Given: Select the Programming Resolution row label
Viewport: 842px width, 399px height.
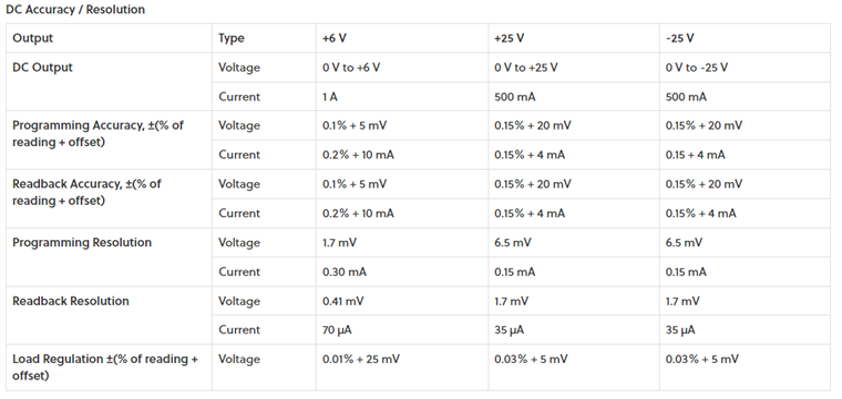Looking at the screenshot, I should [x=82, y=243].
